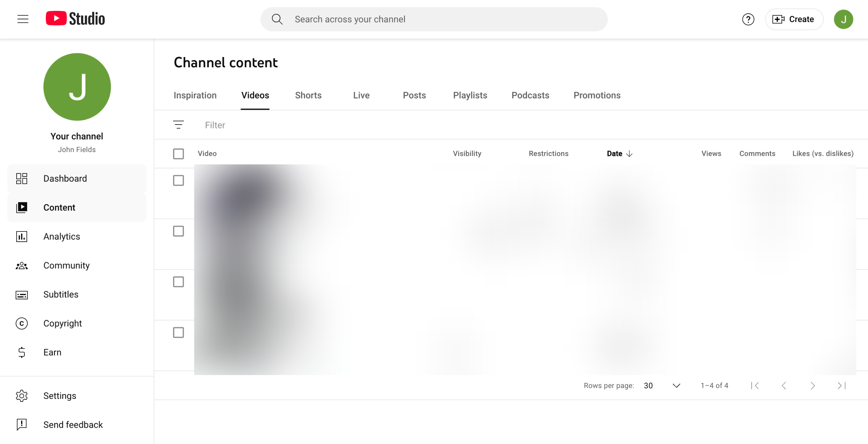Click the Copyright circle-C icon
This screenshot has height=444, width=868.
click(22, 323)
